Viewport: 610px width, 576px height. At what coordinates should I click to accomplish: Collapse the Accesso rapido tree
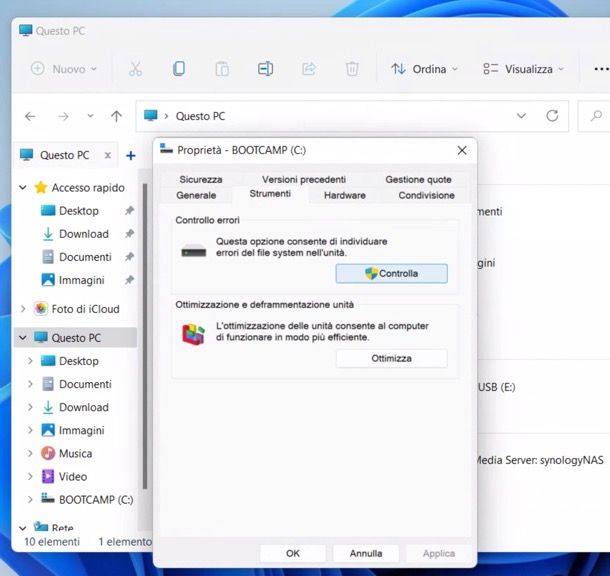coord(23,187)
